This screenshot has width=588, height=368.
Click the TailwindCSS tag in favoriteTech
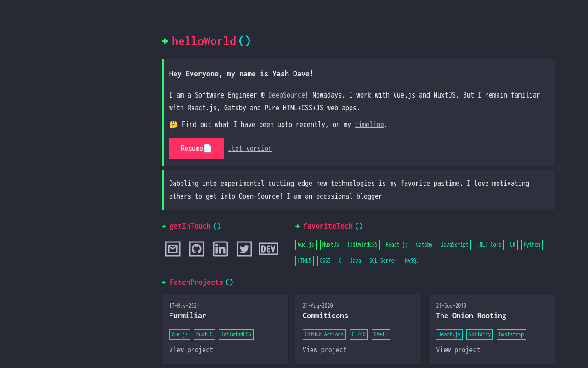point(362,245)
